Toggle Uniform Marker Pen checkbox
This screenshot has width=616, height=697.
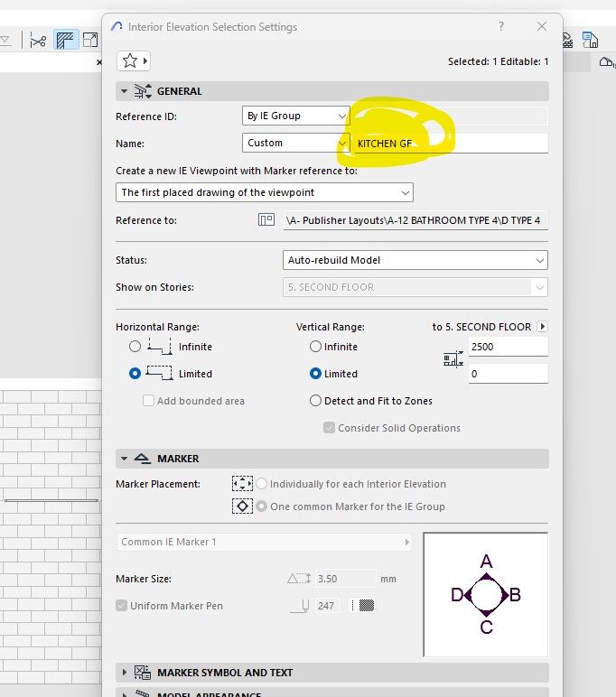(x=121, y=606)
